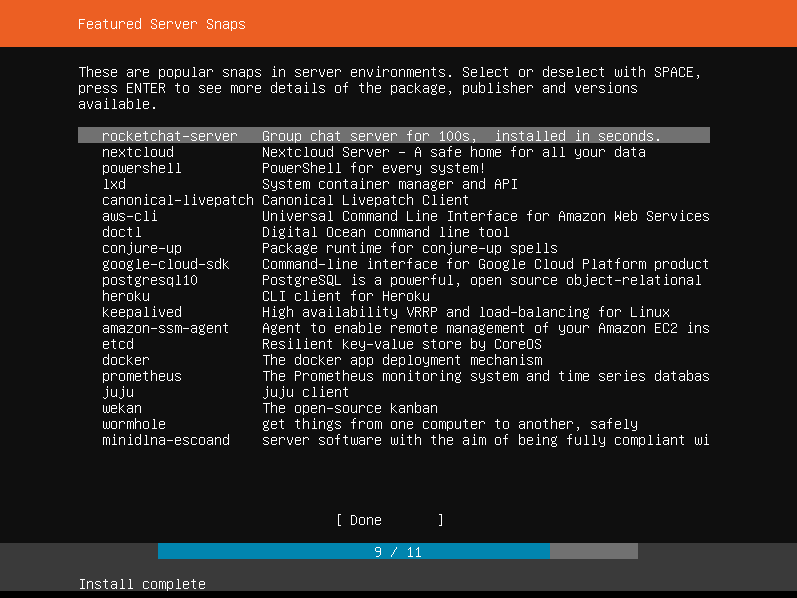Click description 'Nextcloud Server - A safe home'
This screenshot has width=797, height=598.
pyautogui.click(x=453, y=152)
